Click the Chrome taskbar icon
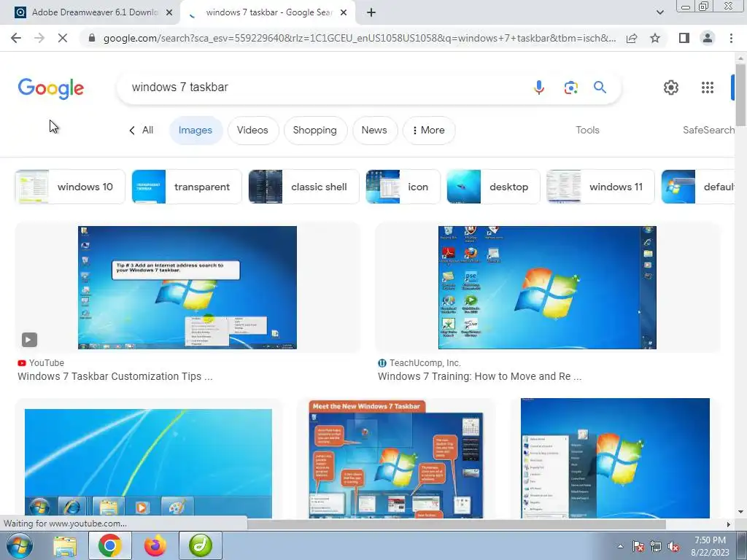The image size is (747, 560). 109,545
